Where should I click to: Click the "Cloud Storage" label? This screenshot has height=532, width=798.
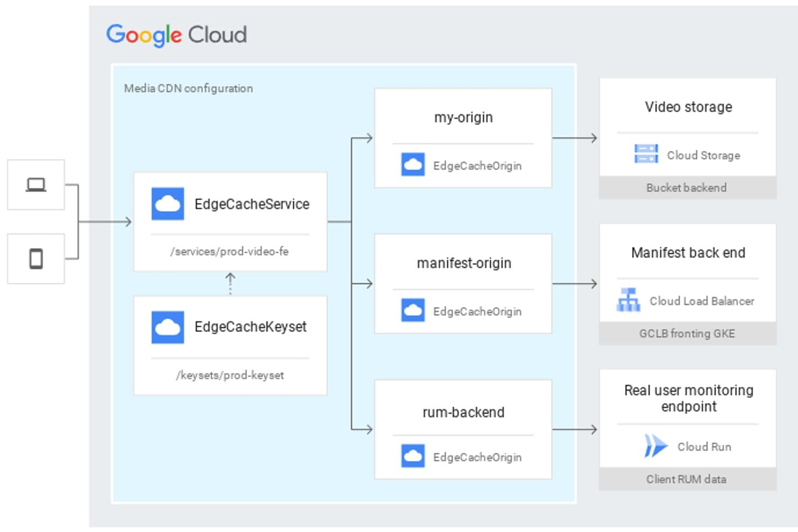[x=704, y=155]
